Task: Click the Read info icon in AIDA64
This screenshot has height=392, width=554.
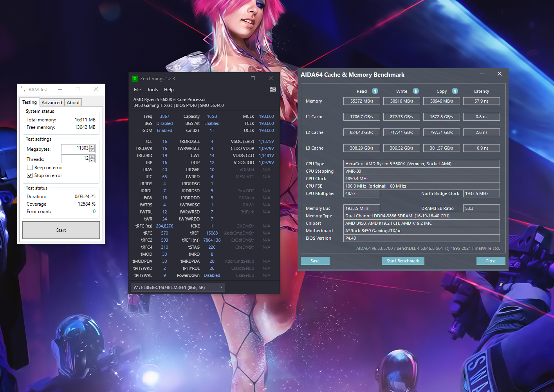Action: 375,91
